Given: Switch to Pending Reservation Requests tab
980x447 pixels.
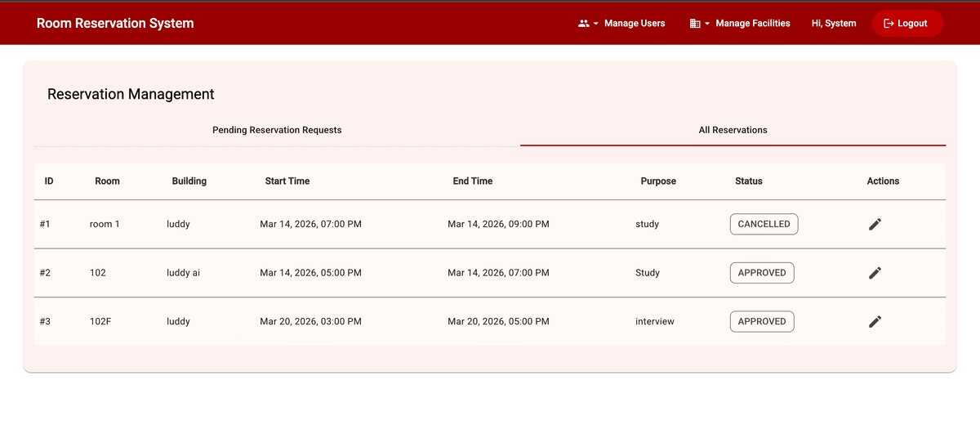Looking at the screenshot, I should tap(277, 130).
